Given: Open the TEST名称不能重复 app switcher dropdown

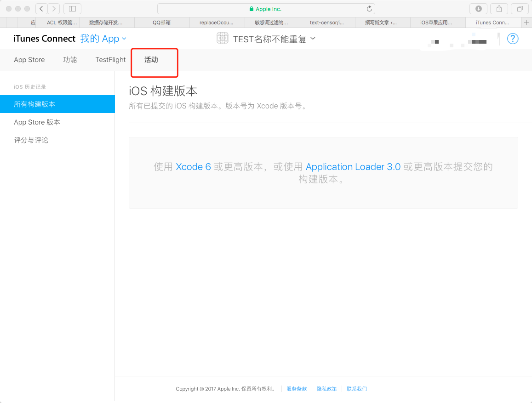Looking at the screenshot, I should 274,39.
